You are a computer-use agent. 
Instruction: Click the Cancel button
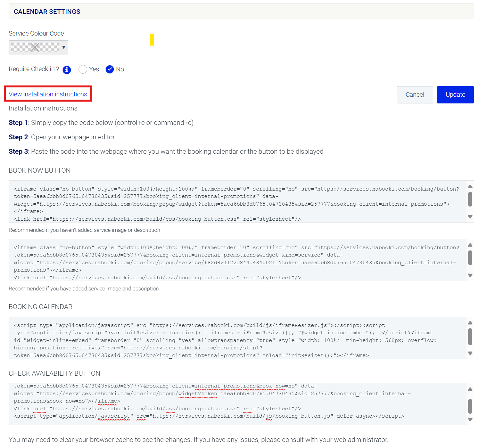(x=415, y=95)
